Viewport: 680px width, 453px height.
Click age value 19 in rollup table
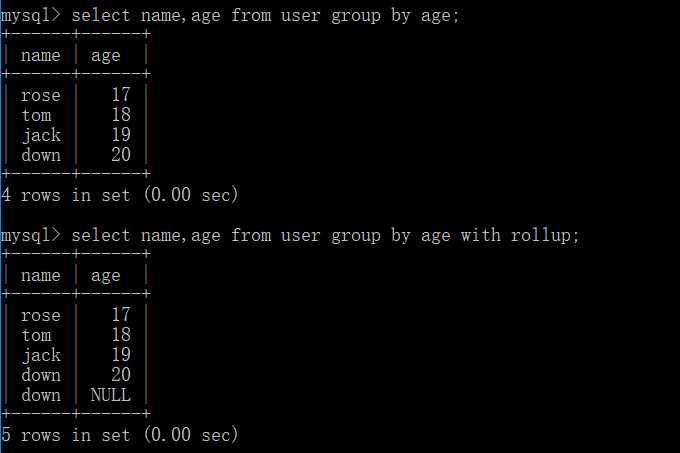click(121, 355)
